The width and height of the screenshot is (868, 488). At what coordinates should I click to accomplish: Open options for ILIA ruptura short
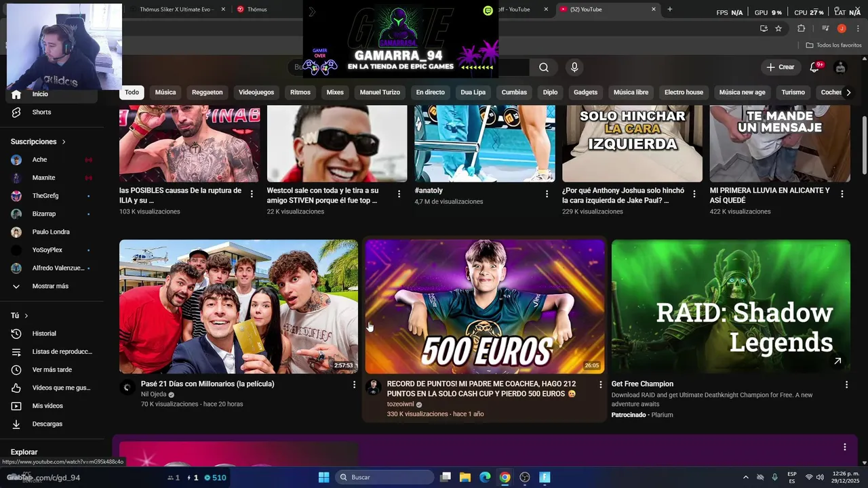pyautogui.click(x=252, y=194)
